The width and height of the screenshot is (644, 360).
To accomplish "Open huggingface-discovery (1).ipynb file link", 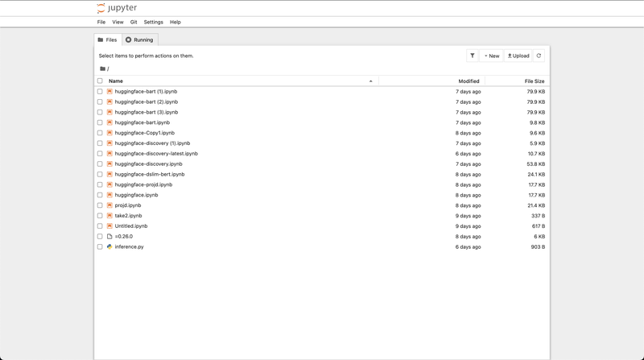I will click(152, 143).
